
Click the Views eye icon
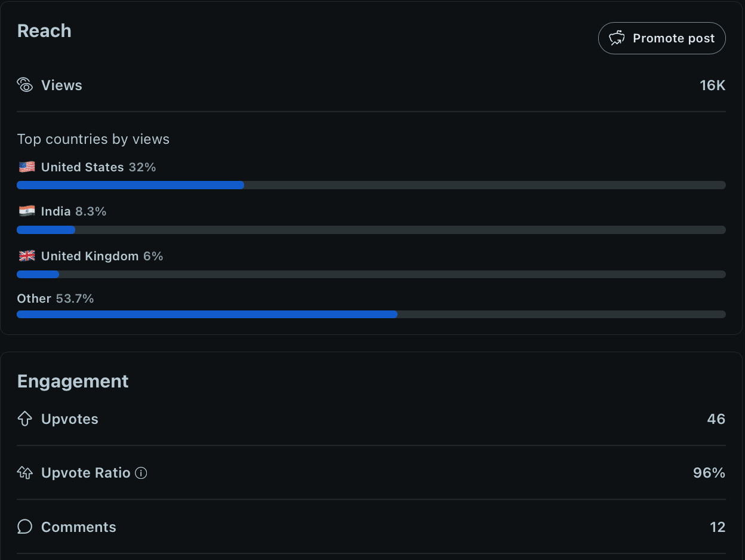coord(25,85)
